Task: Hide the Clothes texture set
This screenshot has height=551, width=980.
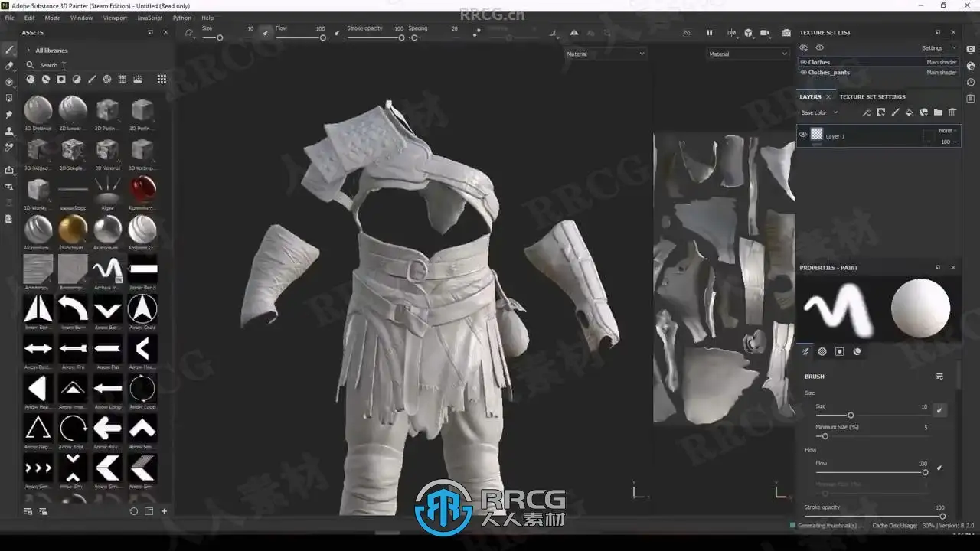Action: (x=803, y=62)
